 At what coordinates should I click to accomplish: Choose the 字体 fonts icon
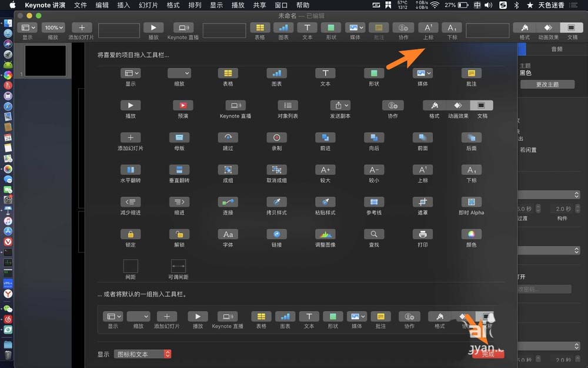click(228, 234)
